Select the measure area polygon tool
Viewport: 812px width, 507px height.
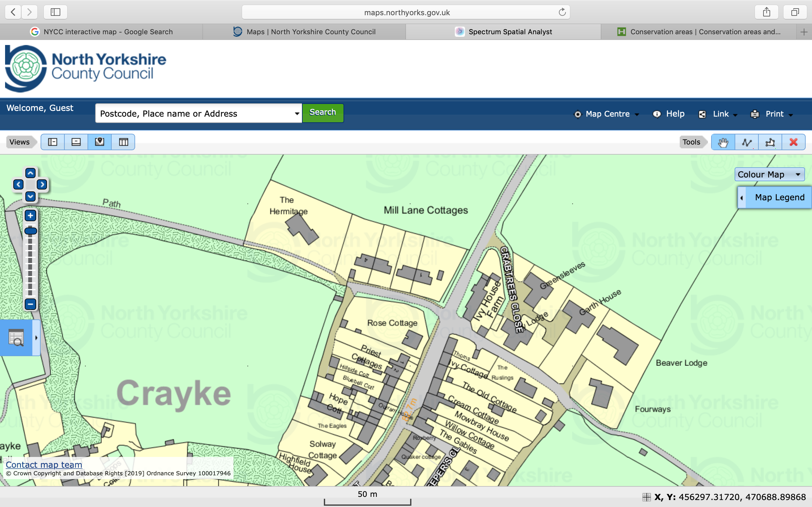click(770, 142)
